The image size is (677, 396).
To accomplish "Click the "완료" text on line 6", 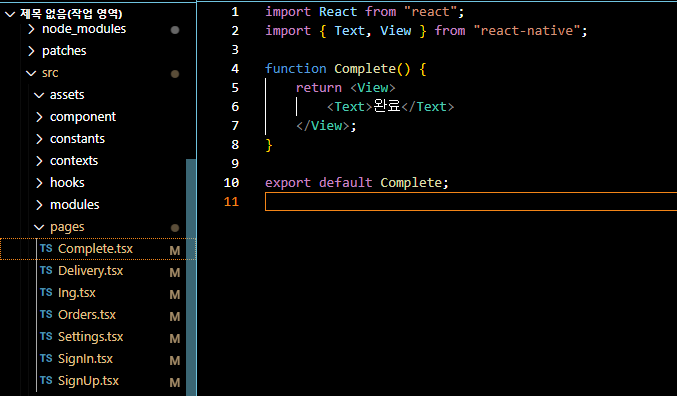I will [x=387, y=107].
